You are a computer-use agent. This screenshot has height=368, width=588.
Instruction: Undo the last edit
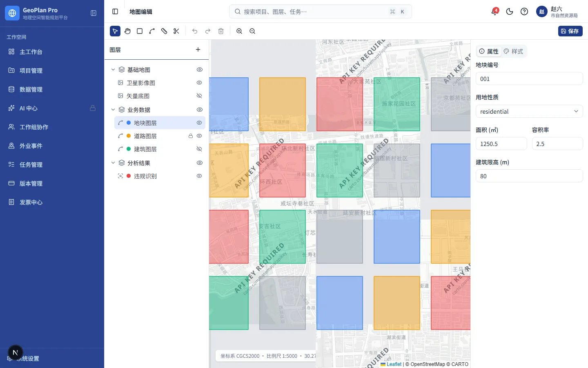[195, 31]
